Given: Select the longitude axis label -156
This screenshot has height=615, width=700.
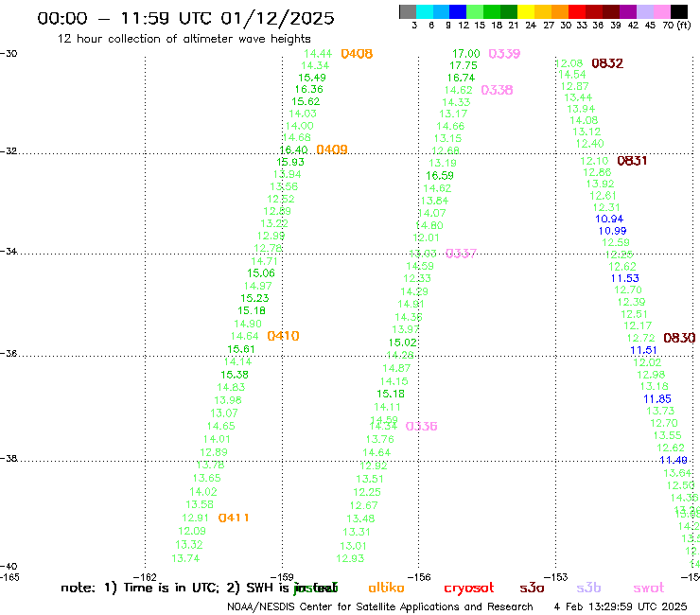Looking at the screenshot, I should point(419,577).
